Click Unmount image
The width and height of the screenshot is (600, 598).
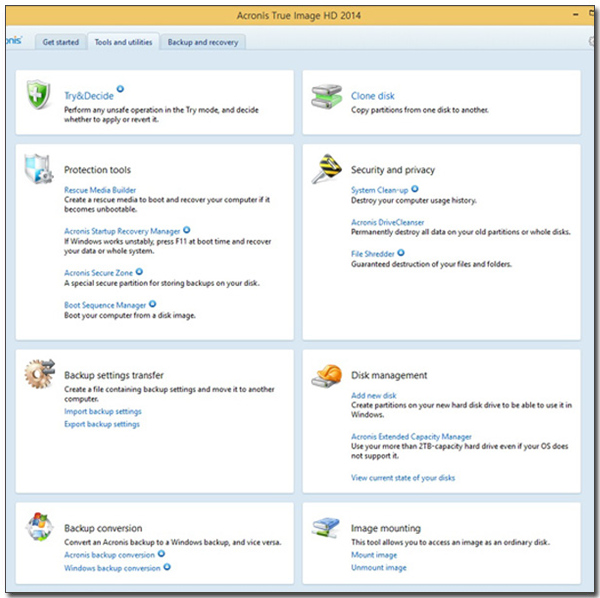379,567
